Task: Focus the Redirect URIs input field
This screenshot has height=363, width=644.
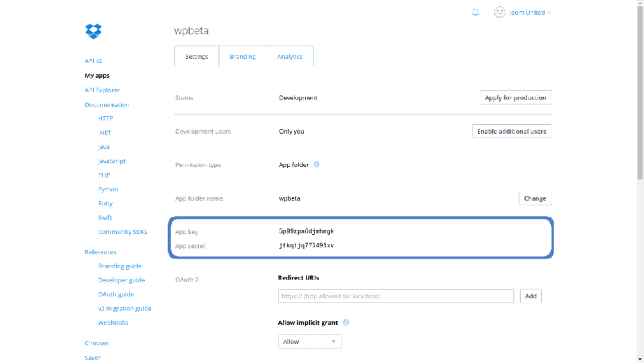Action: [x=395, y=296]
